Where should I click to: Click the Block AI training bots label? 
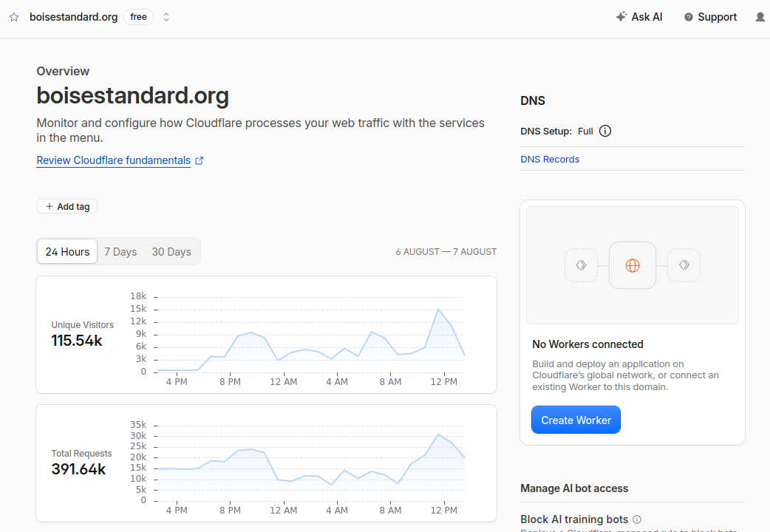pos(574,519)
